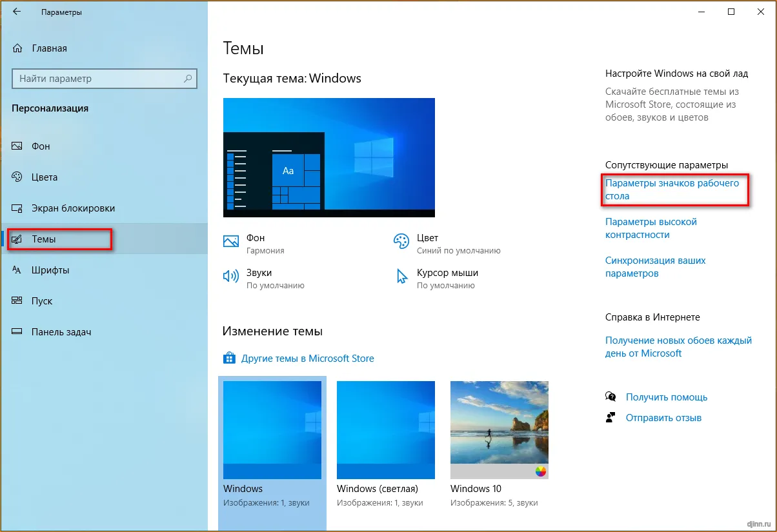This screenshot has width=777, height=532.
Task: Select Экран блокировки in the sidebar
Action: [73, 208]
